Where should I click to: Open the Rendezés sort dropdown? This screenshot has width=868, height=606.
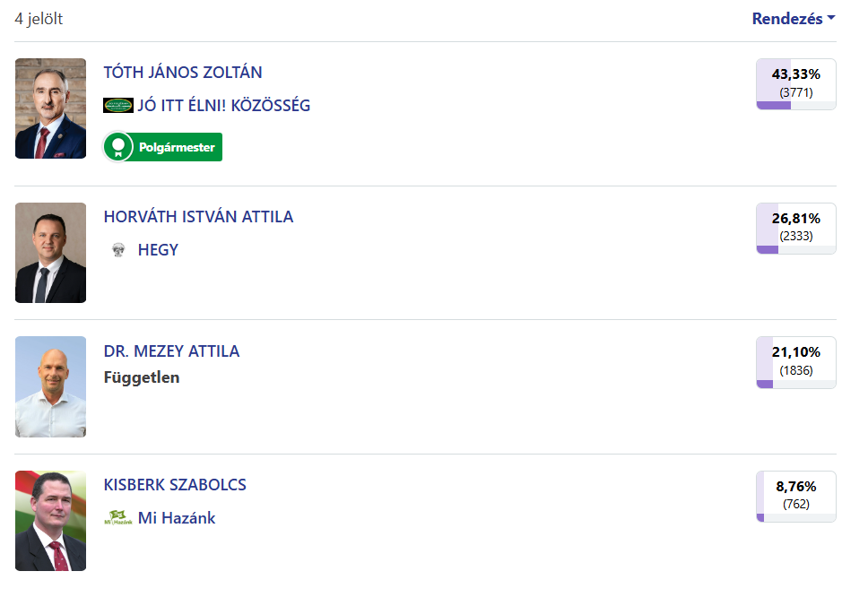(793, 19)
